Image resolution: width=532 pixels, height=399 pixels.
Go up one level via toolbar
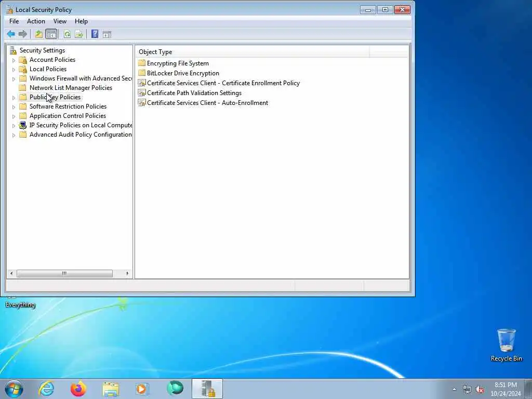[38, 34]
